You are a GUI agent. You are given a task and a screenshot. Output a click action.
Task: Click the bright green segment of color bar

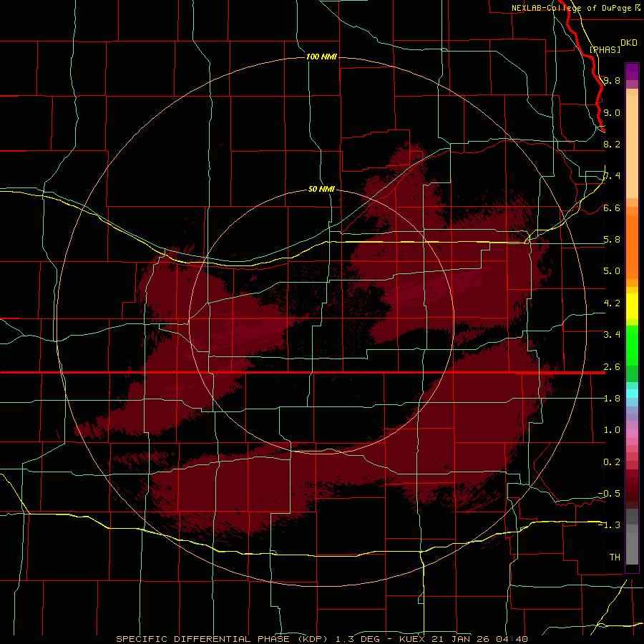pyautogui.click(x=632, y=345)
